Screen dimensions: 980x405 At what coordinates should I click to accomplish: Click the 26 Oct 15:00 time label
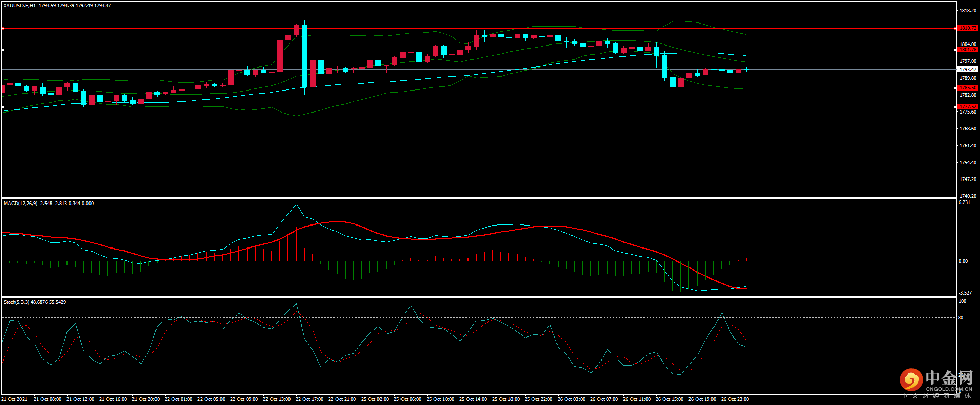[670, 399]
